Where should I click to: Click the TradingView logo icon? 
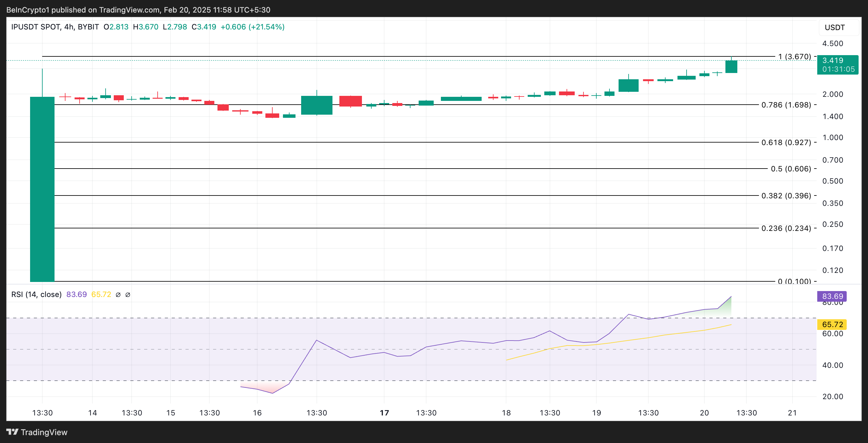(12, 431)
